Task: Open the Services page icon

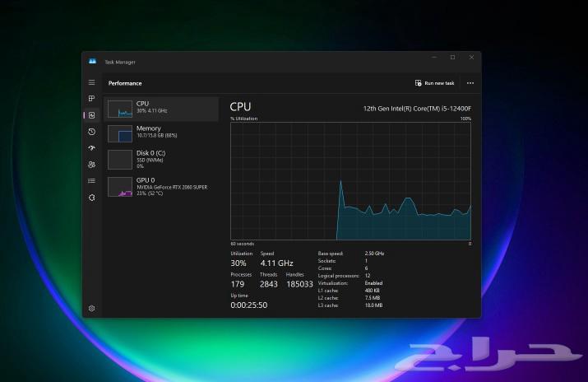Action: click(91, 198)
